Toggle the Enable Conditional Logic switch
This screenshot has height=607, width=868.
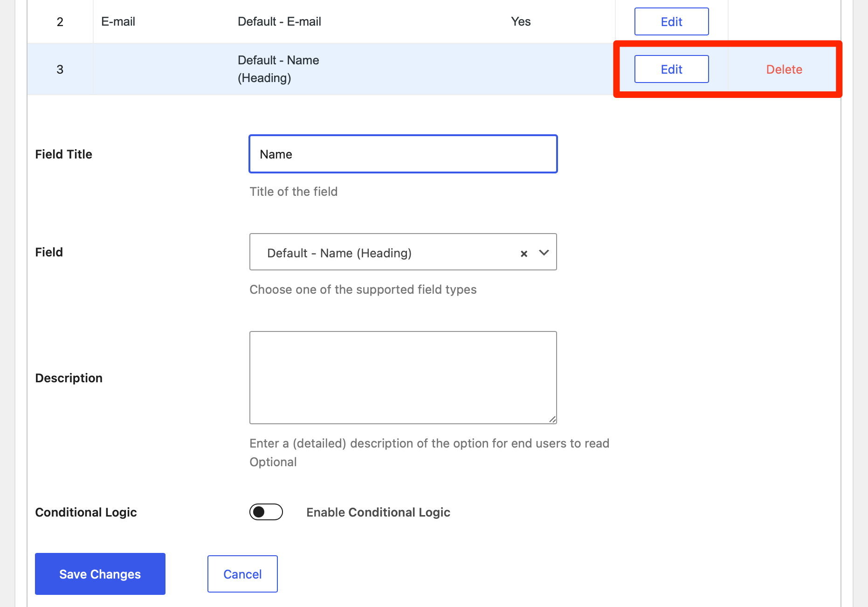pyautogui.click(x=266, y=512)
